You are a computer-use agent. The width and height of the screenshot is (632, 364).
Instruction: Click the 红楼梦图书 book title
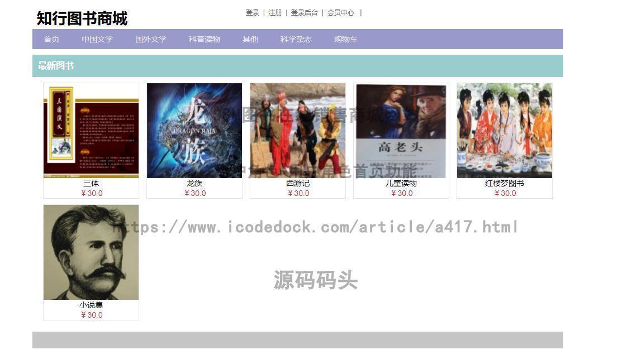505,183
